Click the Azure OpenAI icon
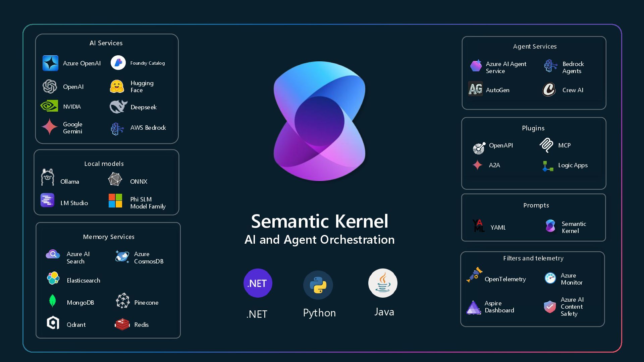 tap(50, 63)
